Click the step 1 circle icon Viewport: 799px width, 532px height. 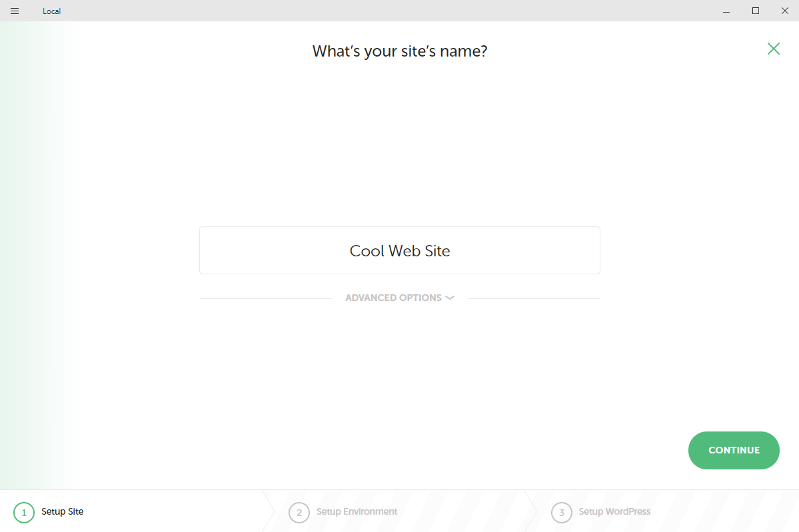(x=23, y=512)
